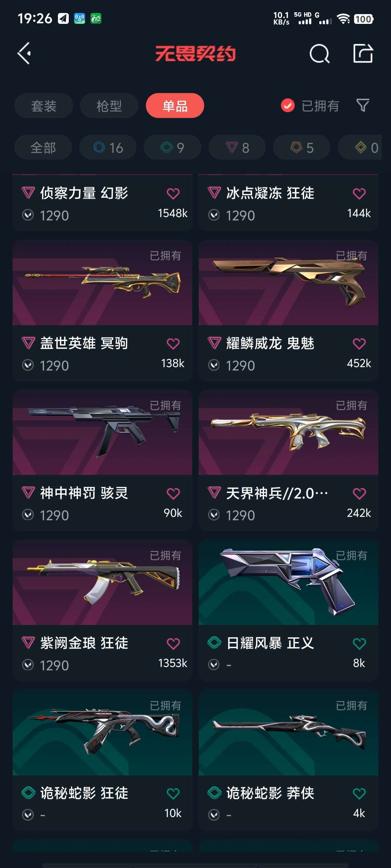Open 天界神兵//2.0 weapon thumbnail
Viewport: 391px width, 868px height.
[289, 433]
